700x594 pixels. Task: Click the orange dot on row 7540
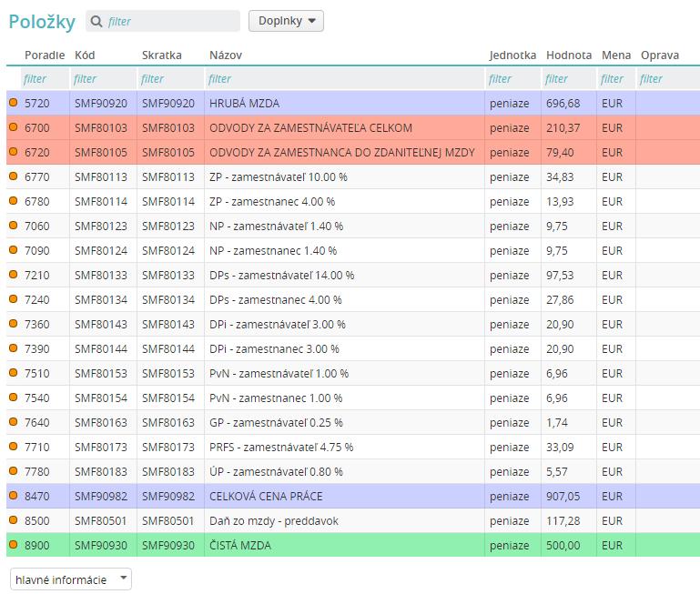click(x=14, y=397)
